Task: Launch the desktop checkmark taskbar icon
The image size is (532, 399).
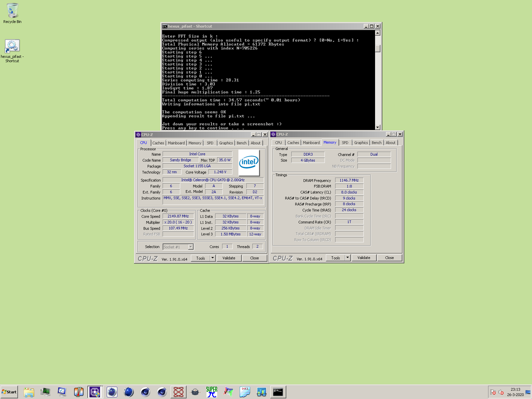Action: pyautogui.click(x=62, y=392)
